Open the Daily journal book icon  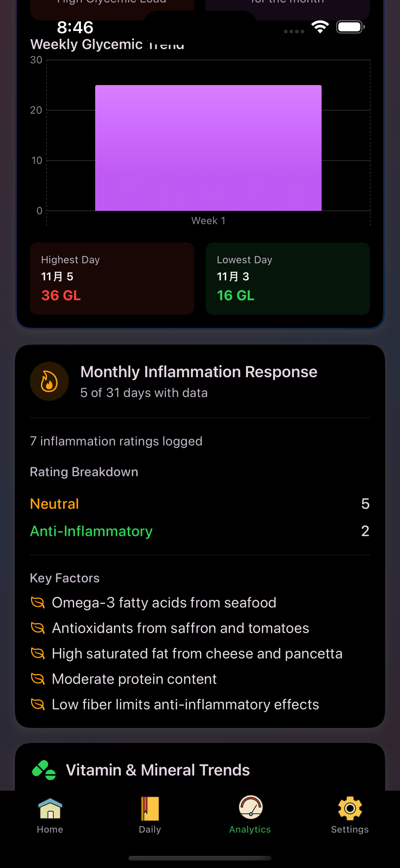(150, 808)
